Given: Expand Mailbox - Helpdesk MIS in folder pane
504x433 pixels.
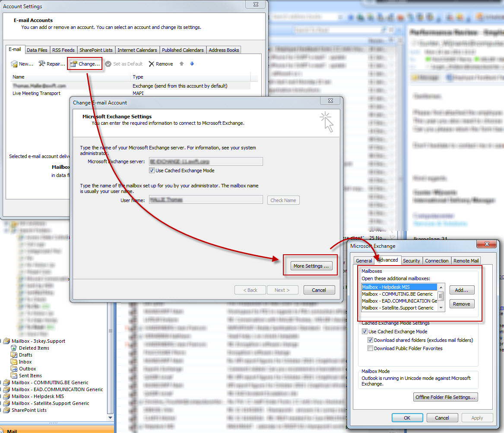Looking at the screenshot, I should click(1, 396).
